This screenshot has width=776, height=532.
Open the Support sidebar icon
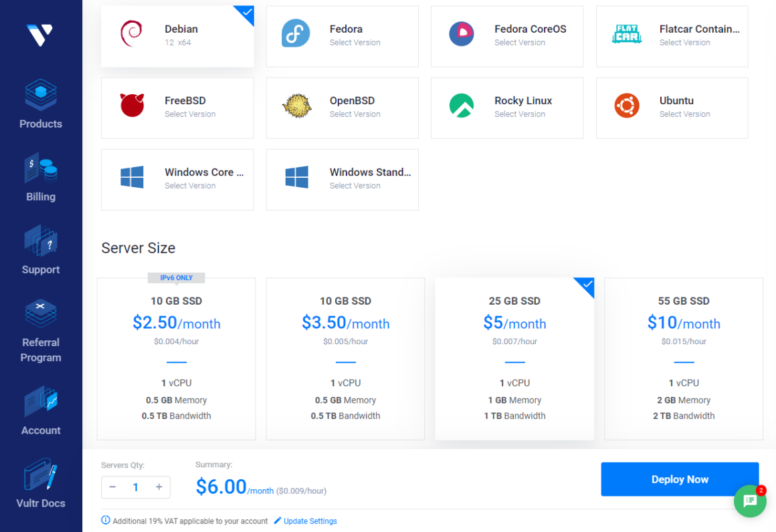pos(41,241)
